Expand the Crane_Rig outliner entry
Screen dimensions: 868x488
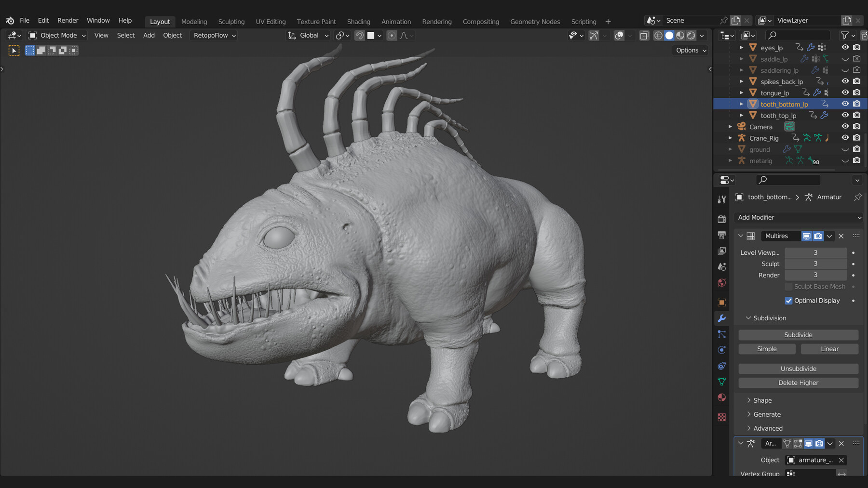730,138
